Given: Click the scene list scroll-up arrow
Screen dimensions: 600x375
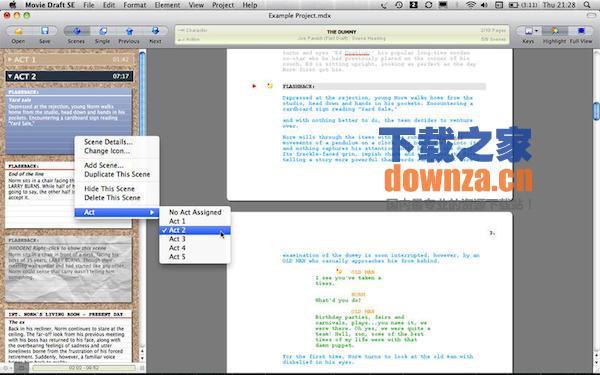Looking at the screenshot, I should pyautogui.click(x=142, y=351).
